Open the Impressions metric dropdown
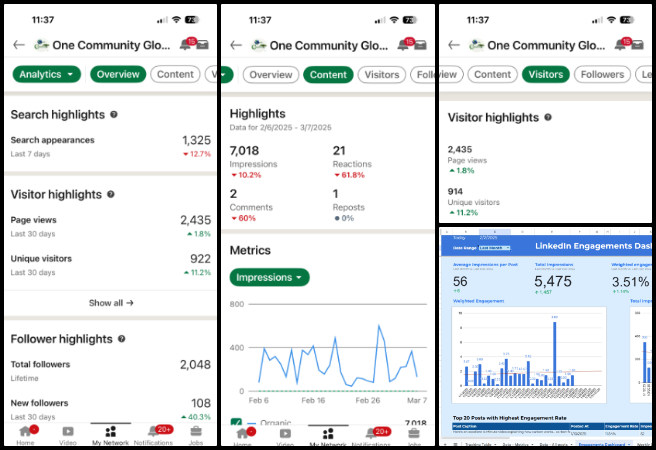This screenshot has width=656, height=450. tap(269, 277)
